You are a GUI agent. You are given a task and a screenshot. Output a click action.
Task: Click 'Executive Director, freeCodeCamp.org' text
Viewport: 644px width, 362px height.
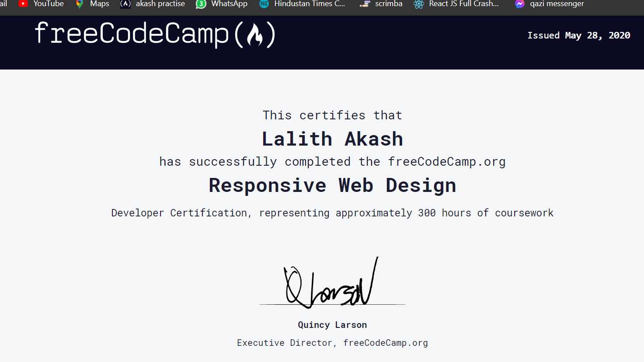(x=332, y=343)
